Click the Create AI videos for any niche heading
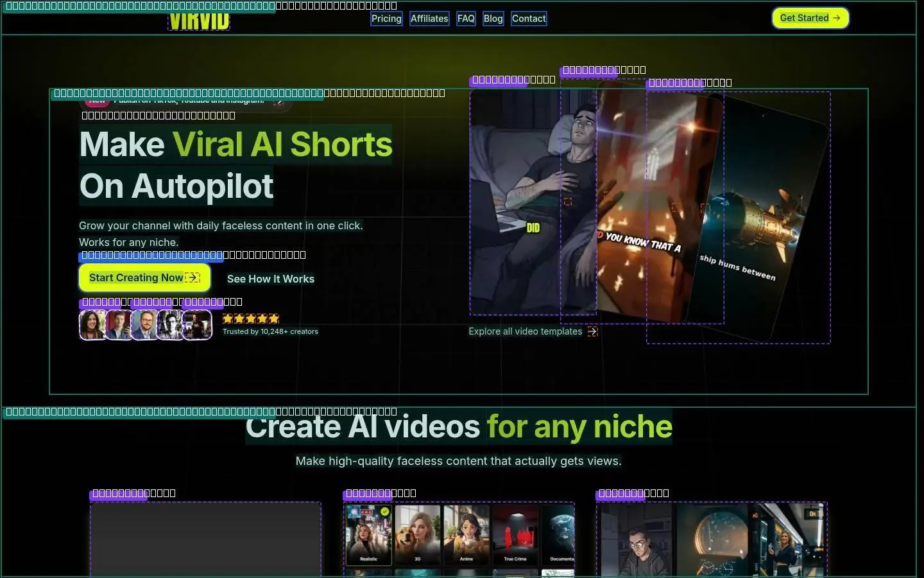The width and height of the screenshot is (924, 578). pyautogui.click(x=459, y=426)
